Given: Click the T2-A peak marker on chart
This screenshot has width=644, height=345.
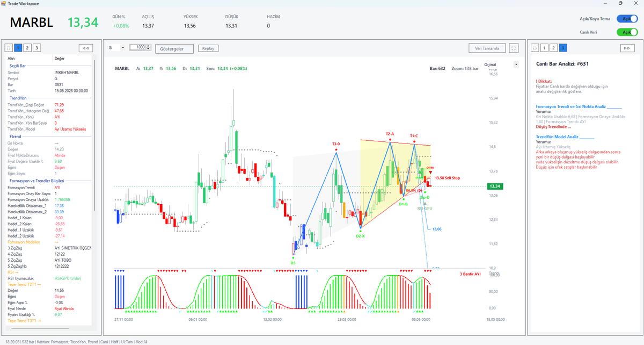Looking at the screenshot, I should tap(390, 134).
